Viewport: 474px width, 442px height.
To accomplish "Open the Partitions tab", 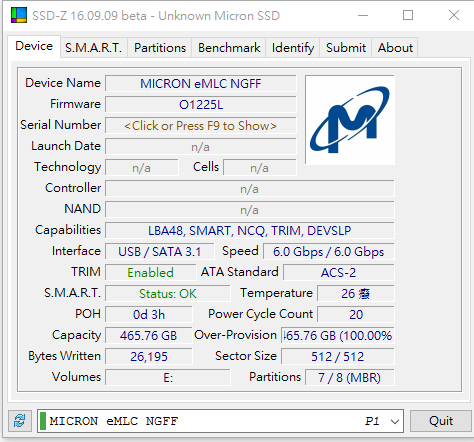I will pyautogui.click(x=160, y=48).
